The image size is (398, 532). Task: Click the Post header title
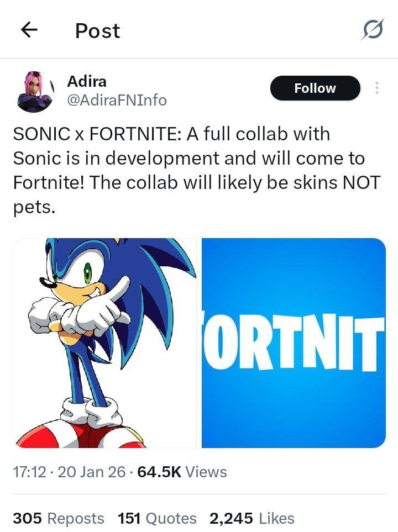[x=97, y=30]
